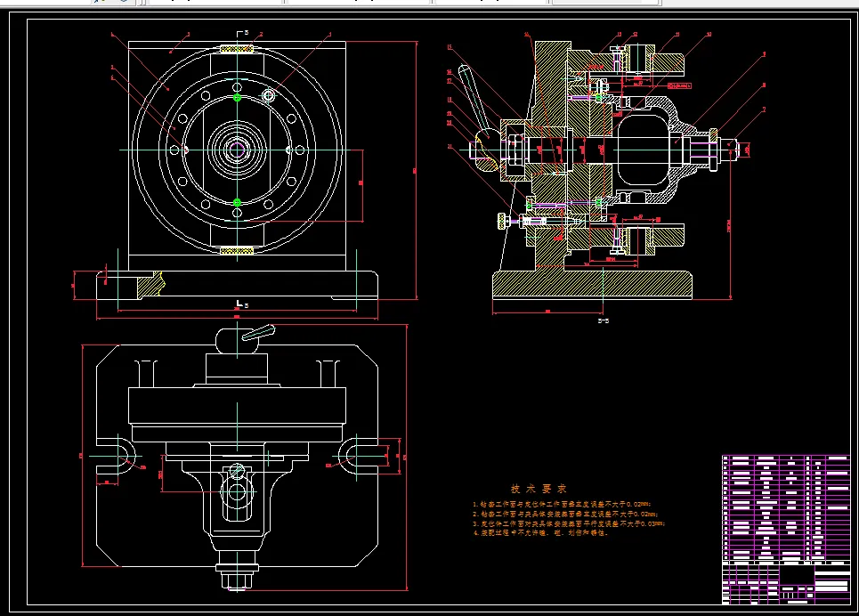
Task: Select hatched base plate in section view
Action: click(592, 285)
